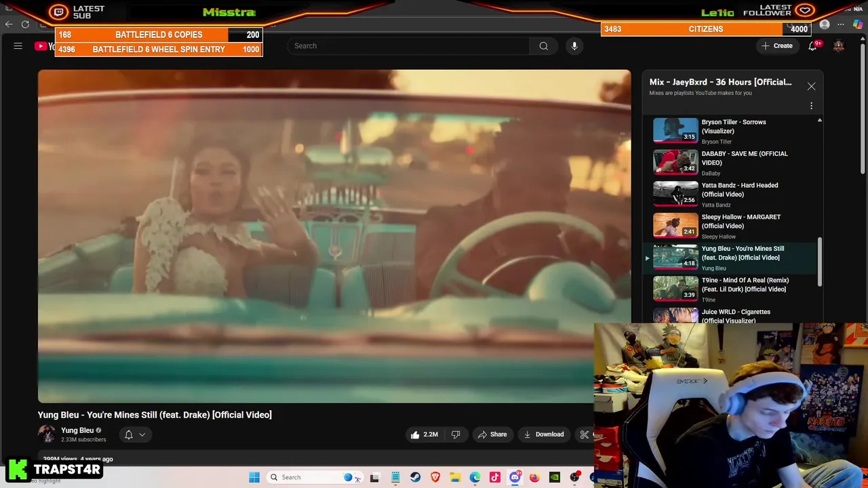
Task: Open Notepad from the taskbar
Action: (x=395, y=477)
